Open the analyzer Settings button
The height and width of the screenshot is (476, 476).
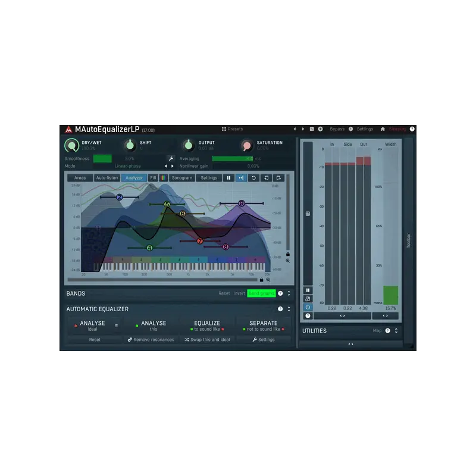(x=209, y=178)
